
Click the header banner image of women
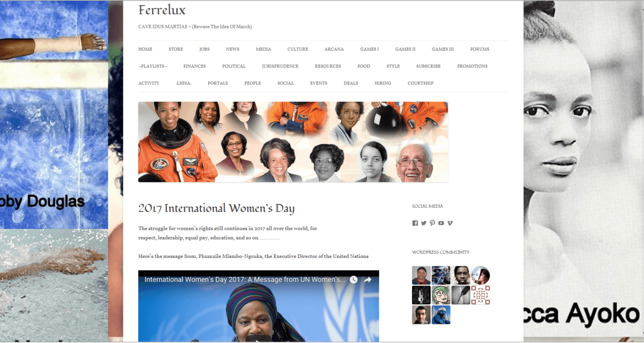tap(293, 142)
